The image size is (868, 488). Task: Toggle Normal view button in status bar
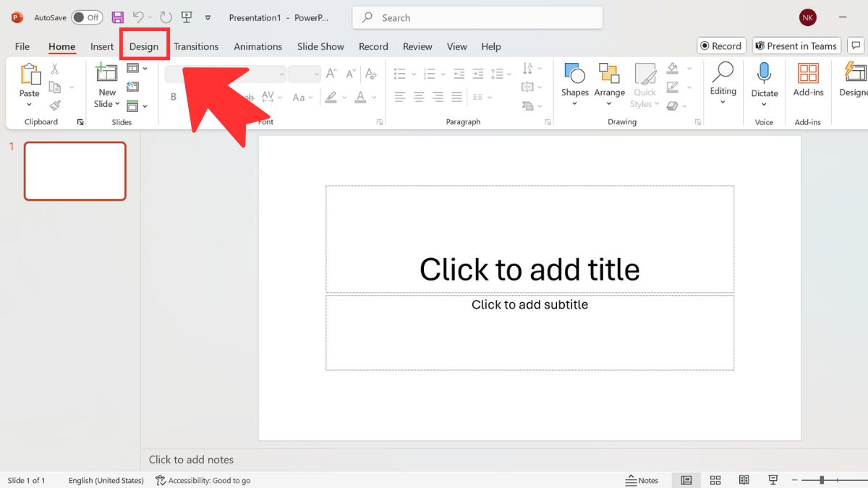tap(686, 480)
